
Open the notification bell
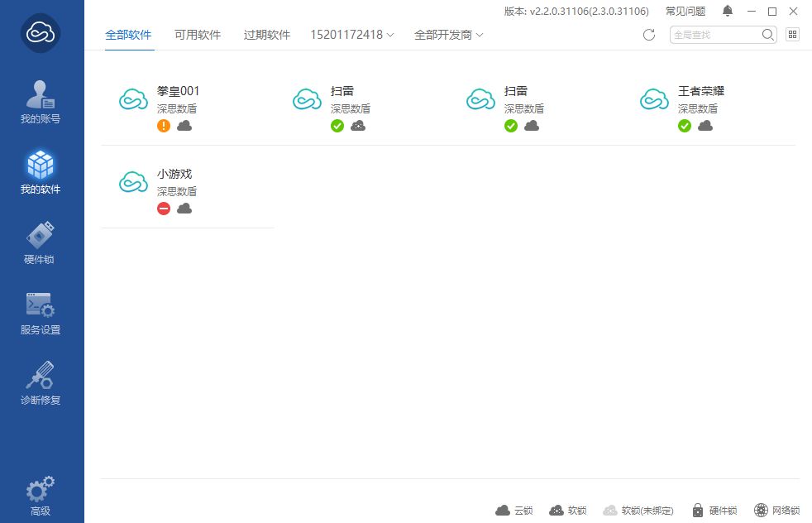(728, 11)
